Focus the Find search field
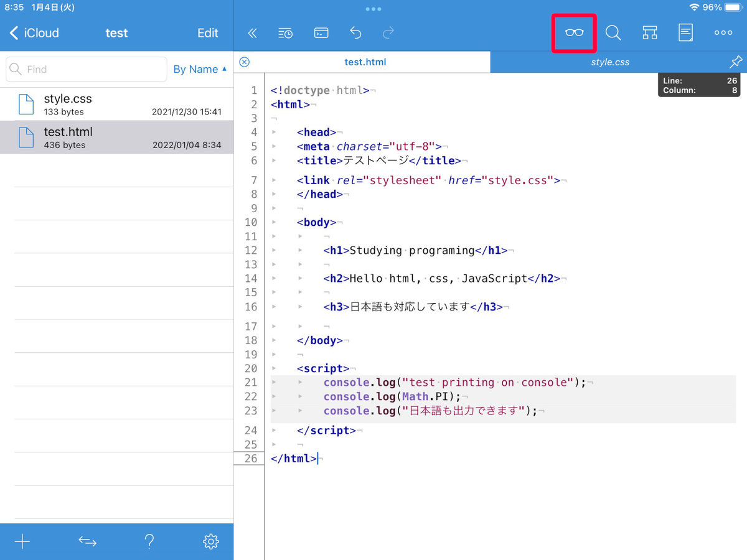Screen dimensions: 747x560 [87, 69]
